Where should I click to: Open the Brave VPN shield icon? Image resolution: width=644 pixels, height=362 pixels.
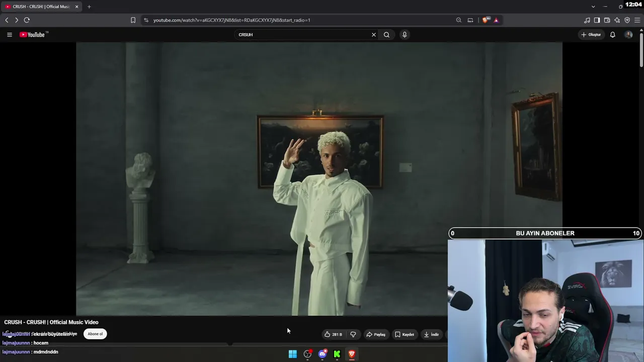(x=627, y=20)
